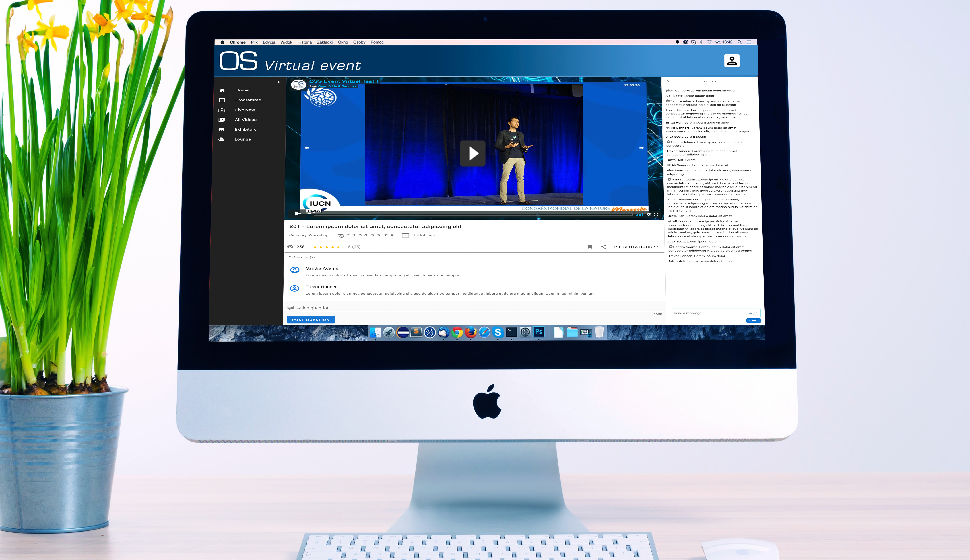Open the Pomoc menu
The width and height of the screenshot is (970, 560).
[377, 42]
